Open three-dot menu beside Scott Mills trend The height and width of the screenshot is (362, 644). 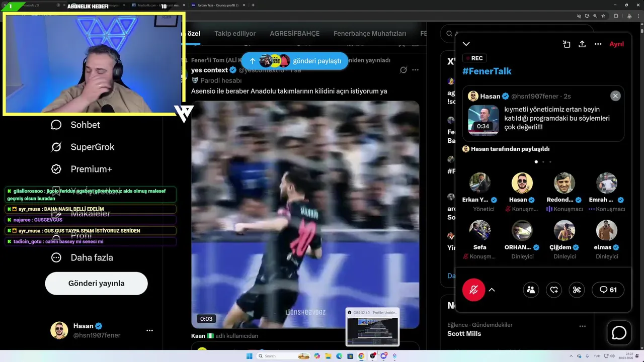[583, 326]
